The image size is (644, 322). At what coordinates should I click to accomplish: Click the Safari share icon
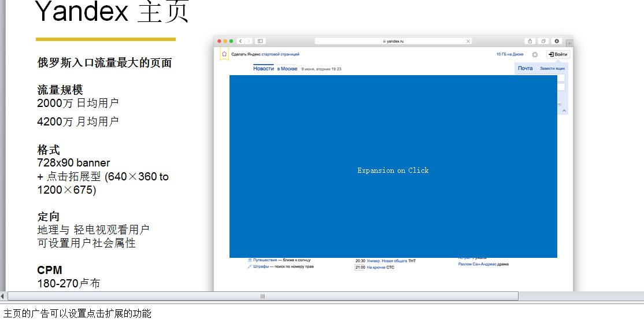530,41
